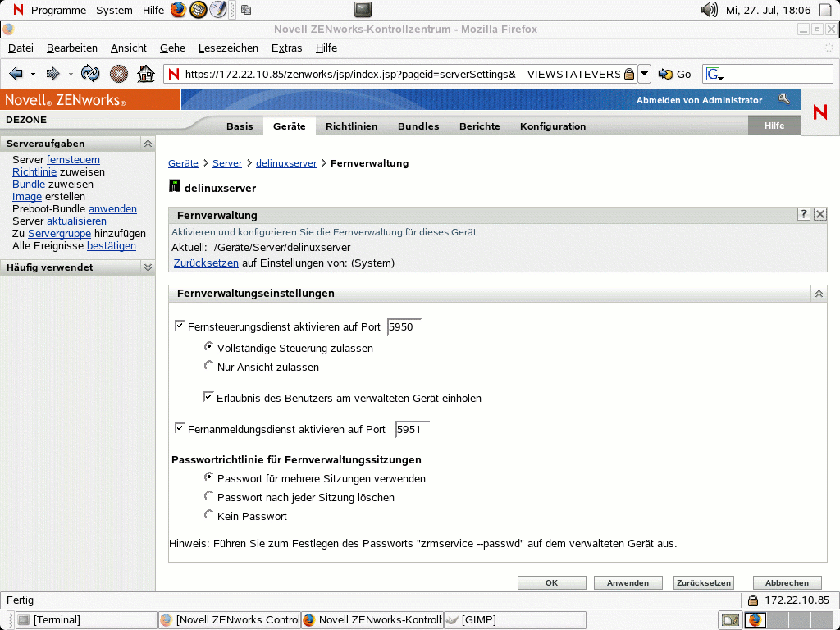840x630 pixels.
Task: Click the status bar padlock icon
Action: [753, 600]
